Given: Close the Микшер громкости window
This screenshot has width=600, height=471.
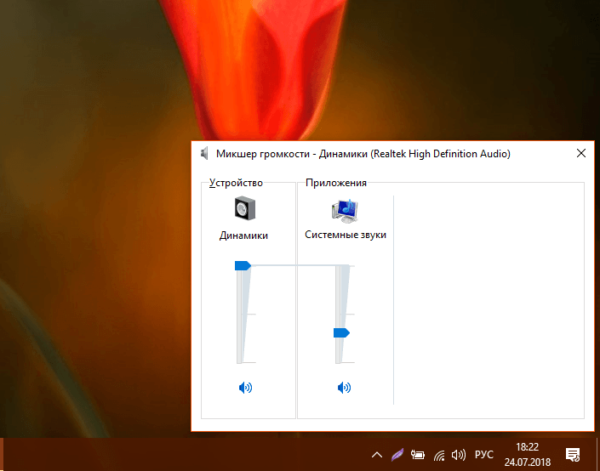Looking at the screenshot, I should [x=581, y=153].
